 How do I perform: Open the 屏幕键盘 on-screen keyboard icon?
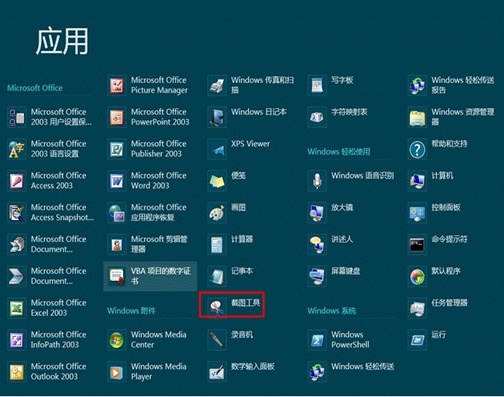coord(317,276)
